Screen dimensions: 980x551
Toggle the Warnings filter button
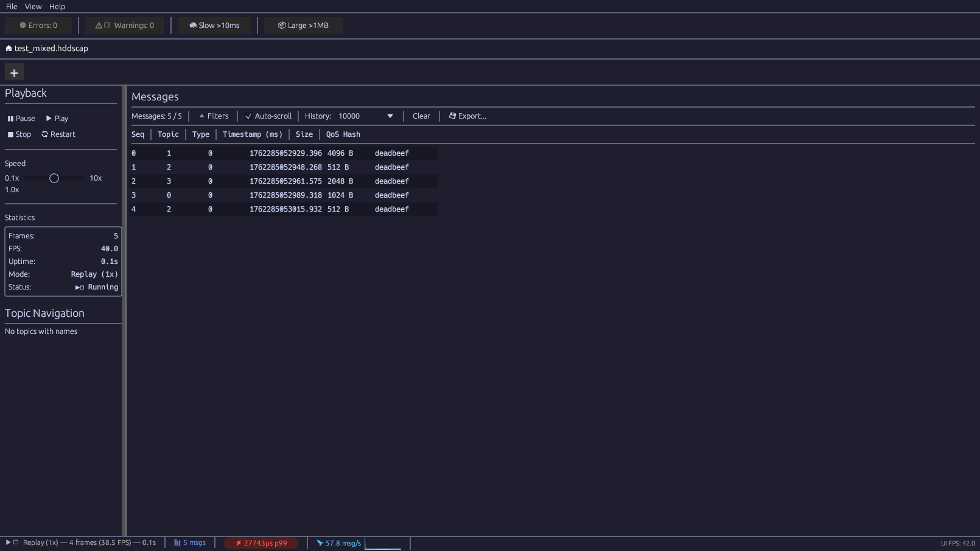(125, 26)
